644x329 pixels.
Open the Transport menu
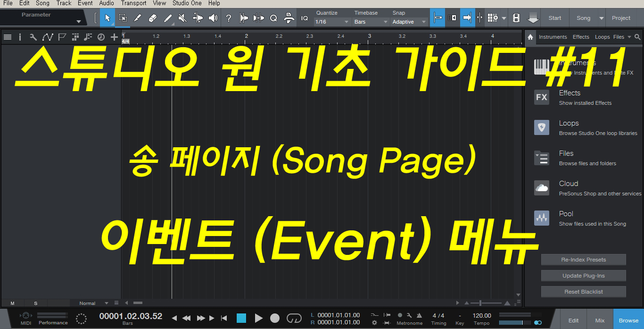coord(133,3)
